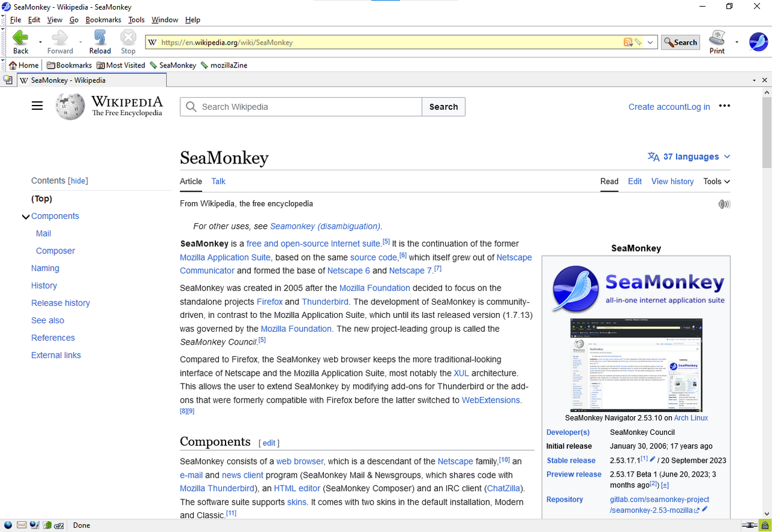
Task: Jump to Release history in Contents
Action: (60, 303)
